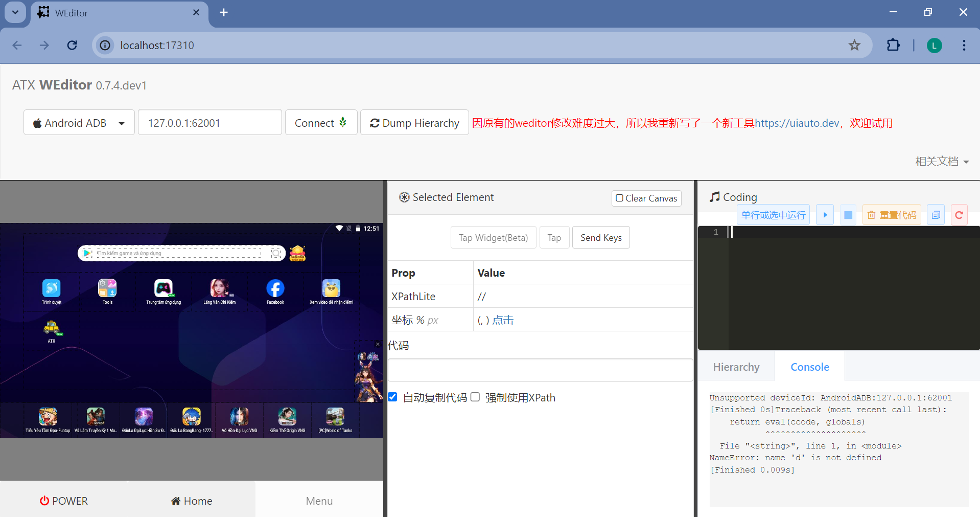
Task: Enable the 强制使用XPath checkbox
Action: coord(475,397)
